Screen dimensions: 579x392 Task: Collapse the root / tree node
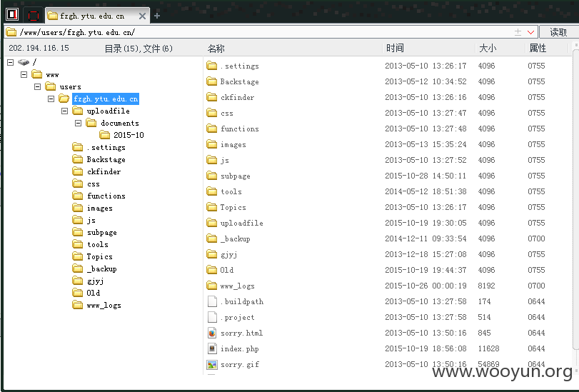click(10, 62)
